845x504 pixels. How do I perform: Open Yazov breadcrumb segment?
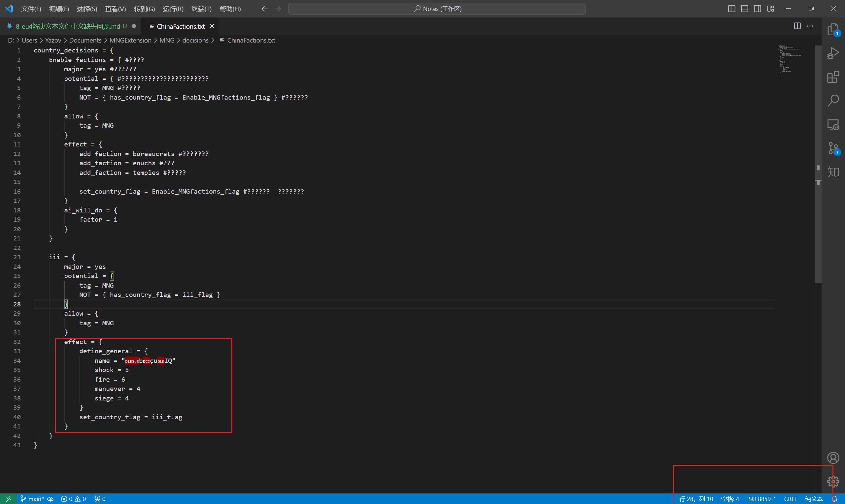(53, 40)
